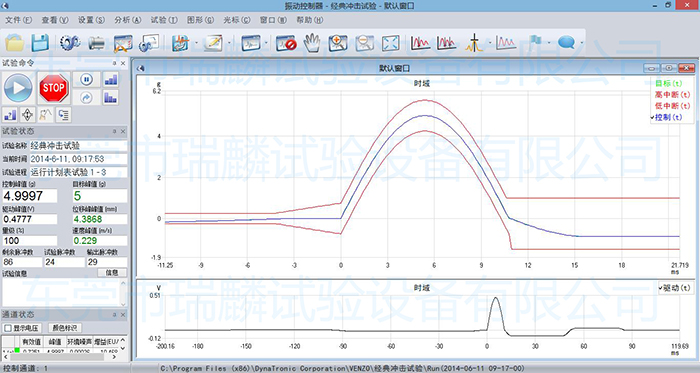Click the faded pink spectrum graph icon
The width and height of the screenshot is (700, 373).
click(x=506, y=43)
